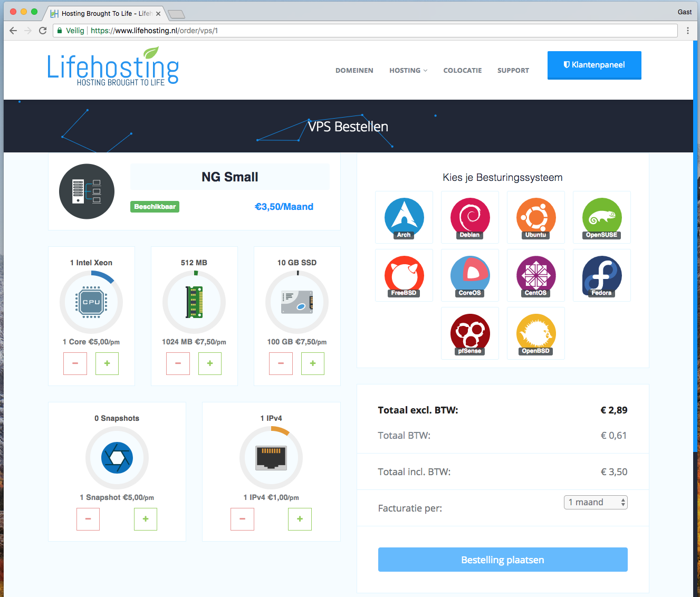Click the Snapshots camera shutter icon
Screen dimensions: 700x597
point(117,458)
